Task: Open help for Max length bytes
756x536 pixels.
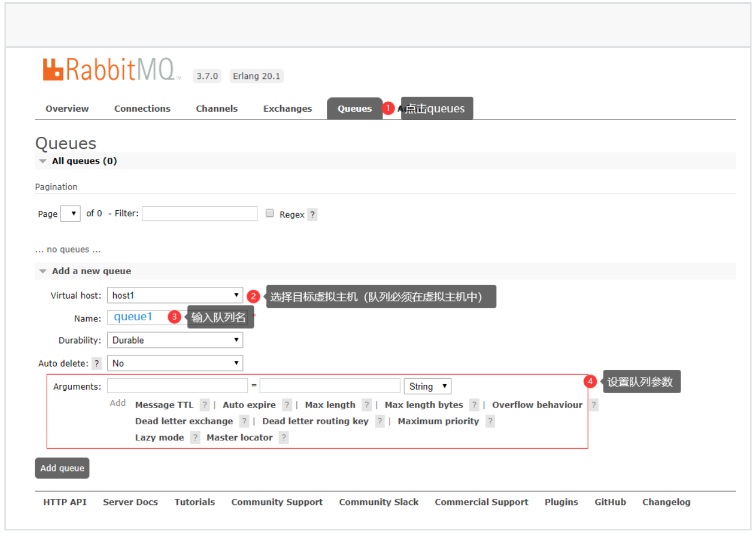Action: [x=474, y=405]
